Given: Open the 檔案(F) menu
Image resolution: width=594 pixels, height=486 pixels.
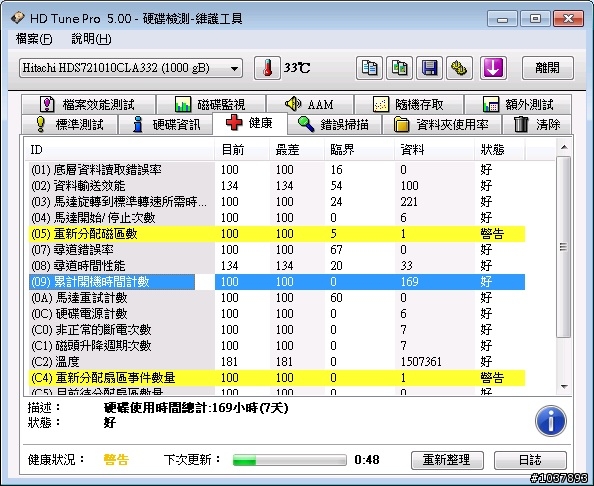Looking at the screenshot, I should 34,39.
